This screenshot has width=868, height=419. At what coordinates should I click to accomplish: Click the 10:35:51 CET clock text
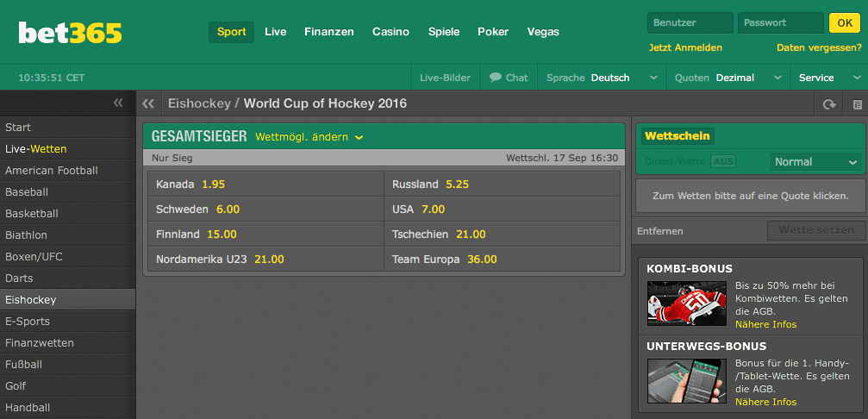point(52,78)
